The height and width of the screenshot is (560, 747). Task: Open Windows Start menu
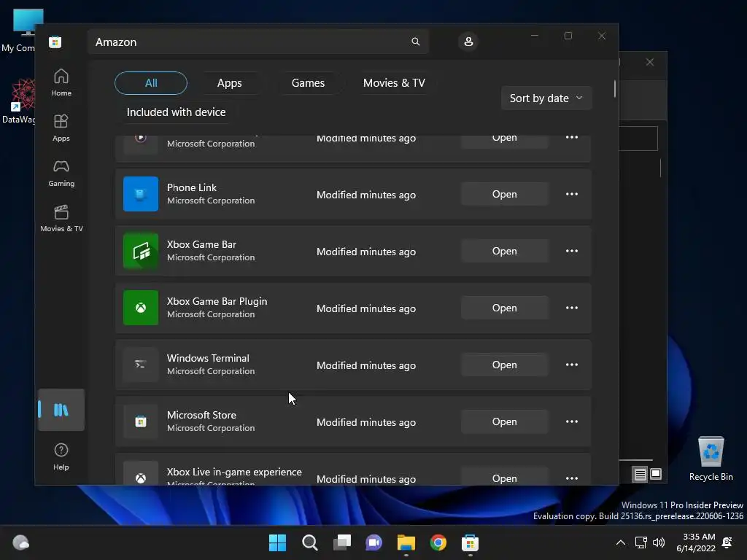pos(277,542)
